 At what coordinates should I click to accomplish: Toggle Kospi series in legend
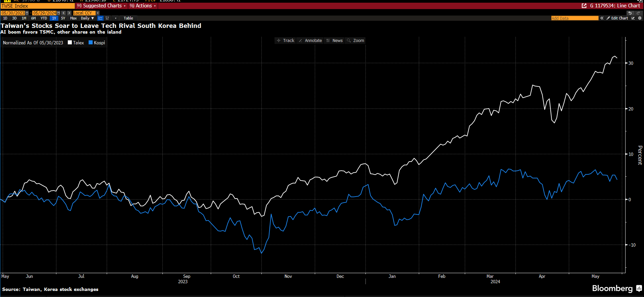(97, 43)
